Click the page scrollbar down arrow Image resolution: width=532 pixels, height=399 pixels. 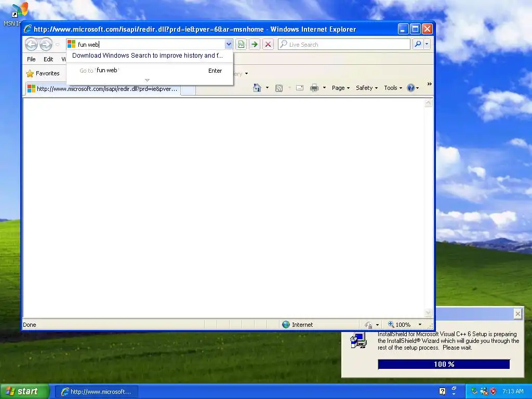428,312
